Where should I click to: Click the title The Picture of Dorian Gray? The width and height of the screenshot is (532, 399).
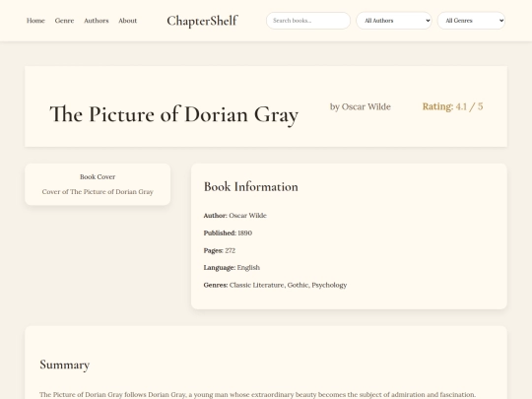(174, 114)
